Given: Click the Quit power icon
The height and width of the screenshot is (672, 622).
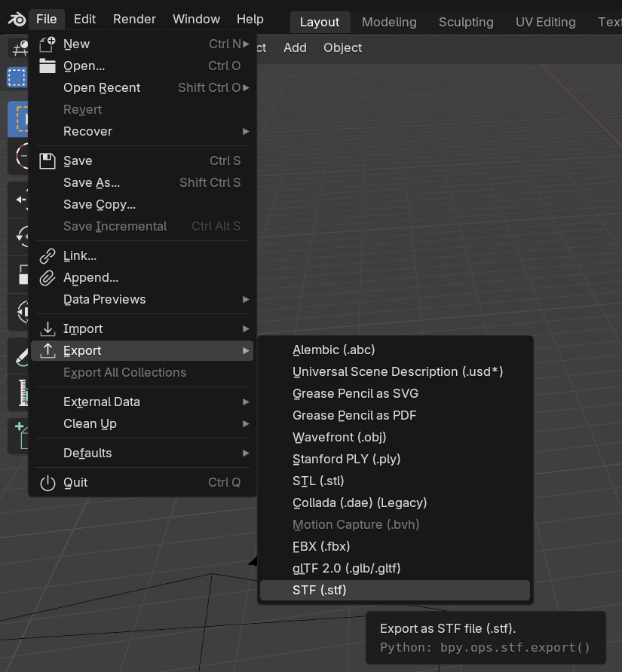Looking at the screenshot, I should point(47,483).
